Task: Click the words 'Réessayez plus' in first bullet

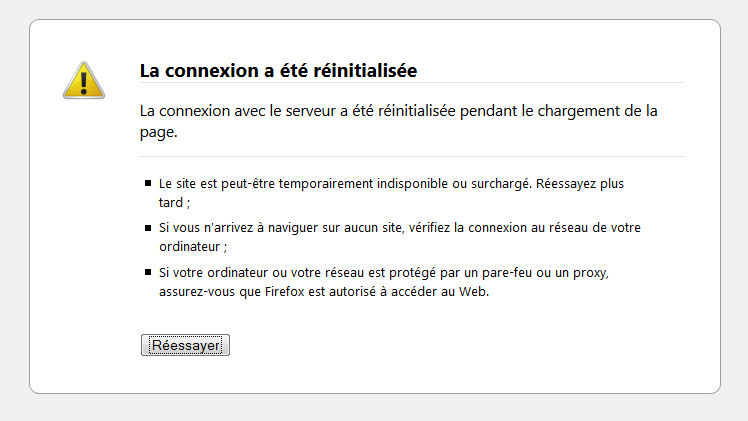Action: [x=580, y=184]
